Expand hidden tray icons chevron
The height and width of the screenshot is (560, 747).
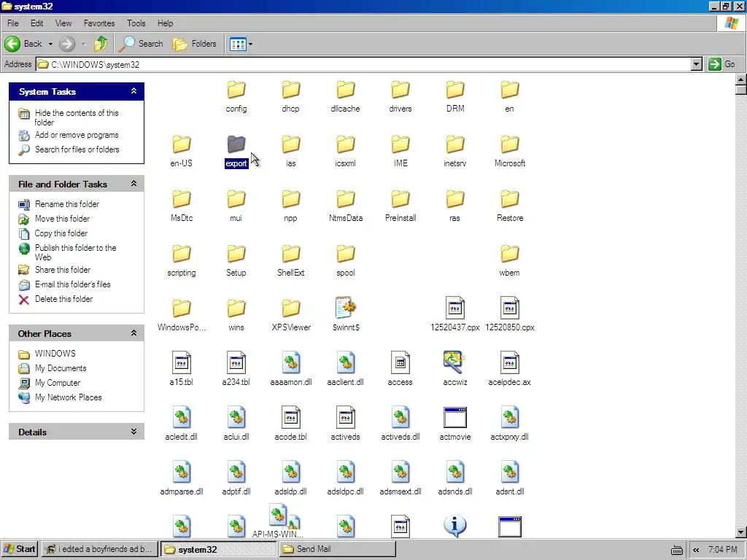[x=696, y=550]
